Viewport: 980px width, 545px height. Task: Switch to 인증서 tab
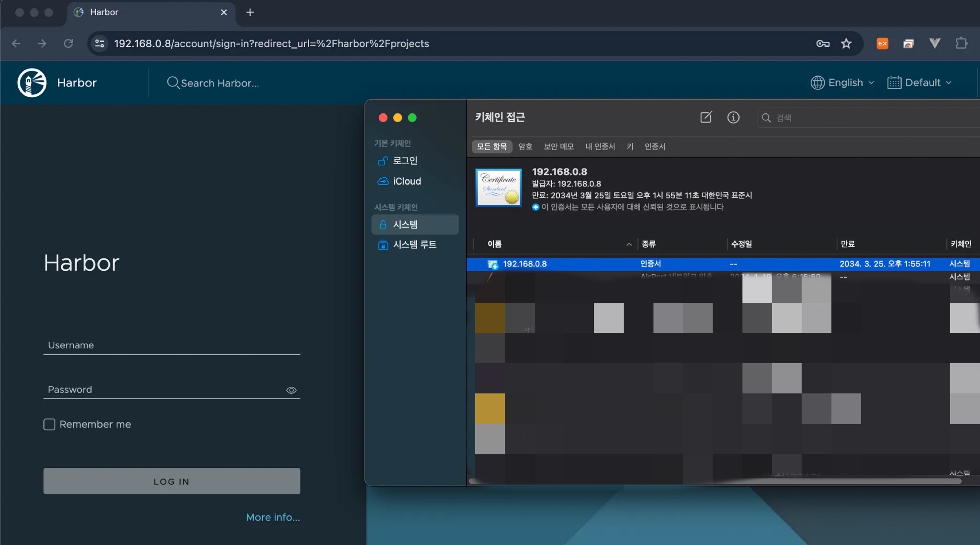tap(655, 146)
